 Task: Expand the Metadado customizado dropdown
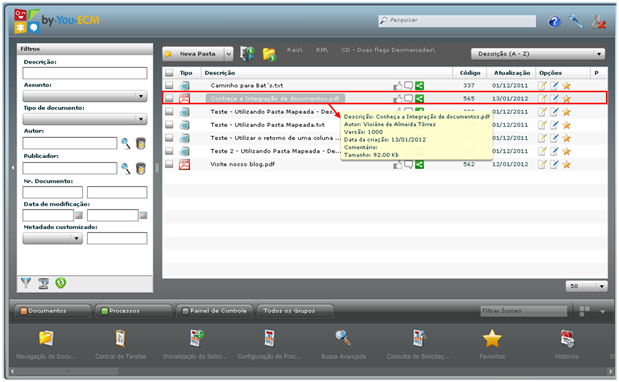[76, 238]
